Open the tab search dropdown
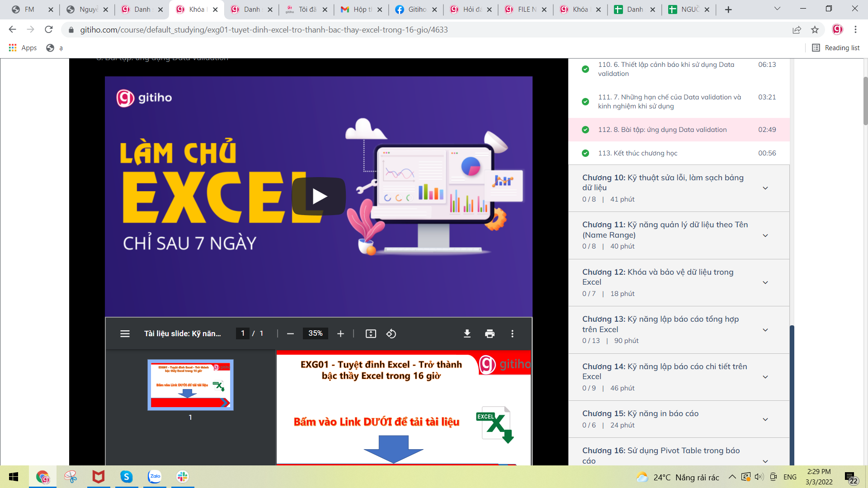Viewport: 868px width, 488px height. click(x=777, y=9)
